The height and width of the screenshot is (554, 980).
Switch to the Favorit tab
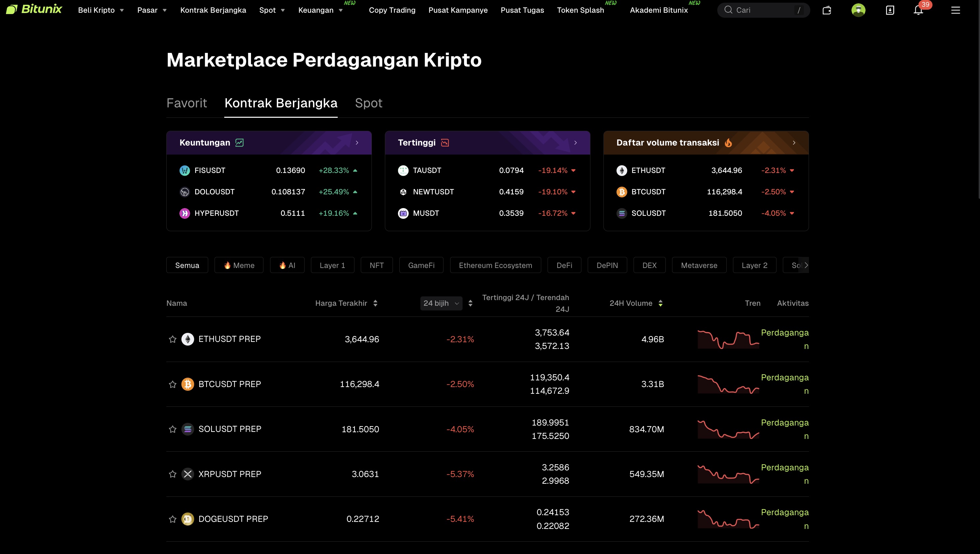pyautogui.click(x=186, y=103)
